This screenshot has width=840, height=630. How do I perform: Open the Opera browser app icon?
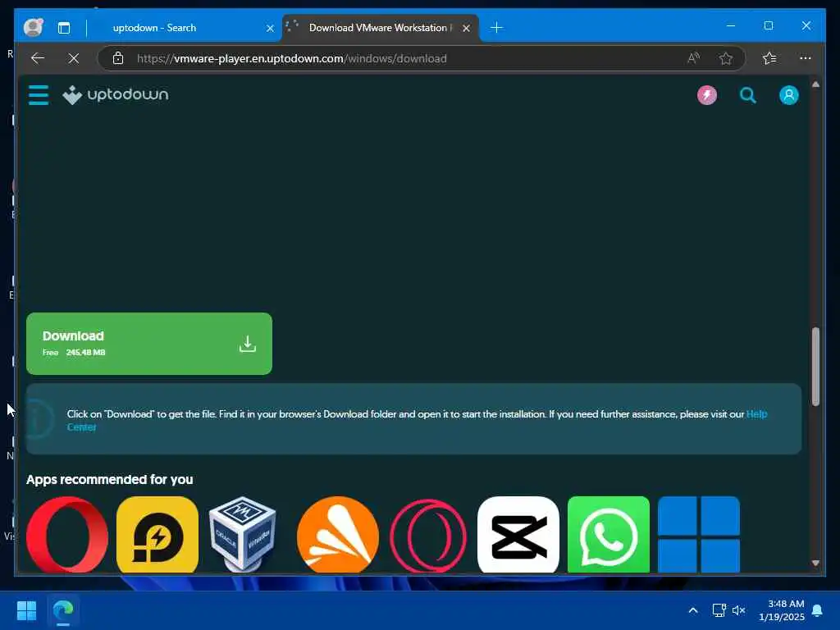(67, 535)
